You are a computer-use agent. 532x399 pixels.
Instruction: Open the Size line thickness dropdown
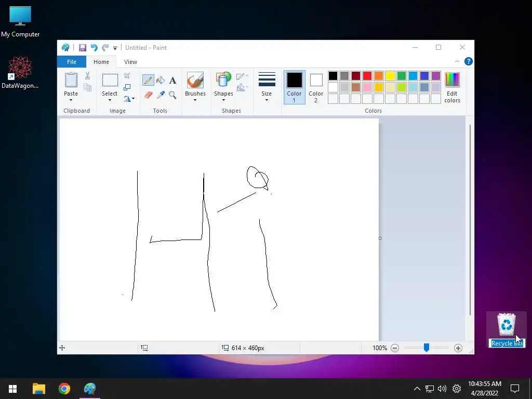(267, 86)
